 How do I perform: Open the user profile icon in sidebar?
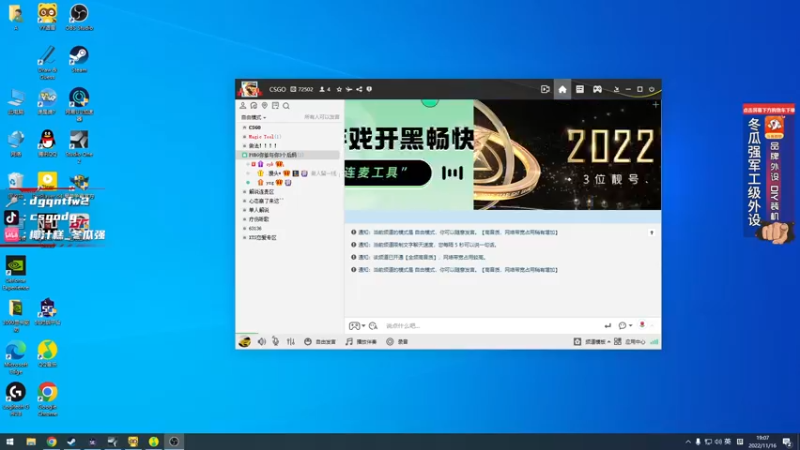click(243, 106)
